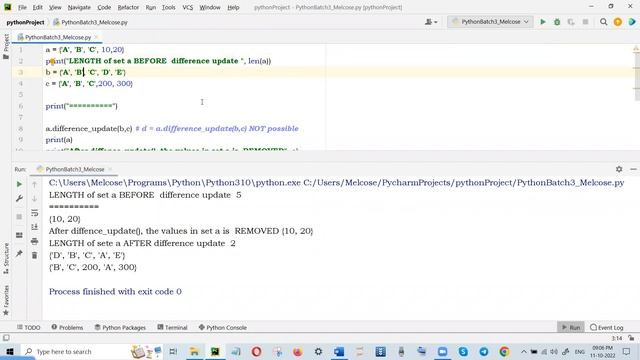Click the editor vertical scrollbar
Image resolution: width=640 pixels, height=360 pixels.
[x=637, y=78]
